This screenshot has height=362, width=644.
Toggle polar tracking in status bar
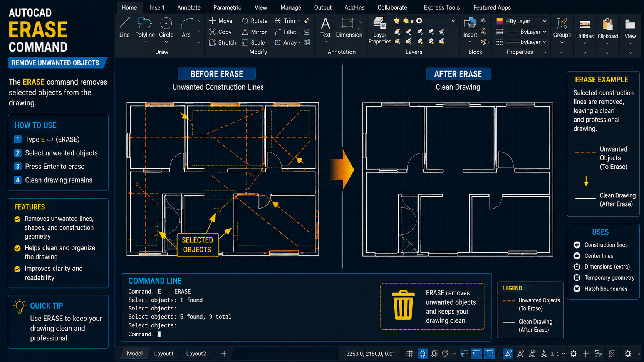click(434, 354)
